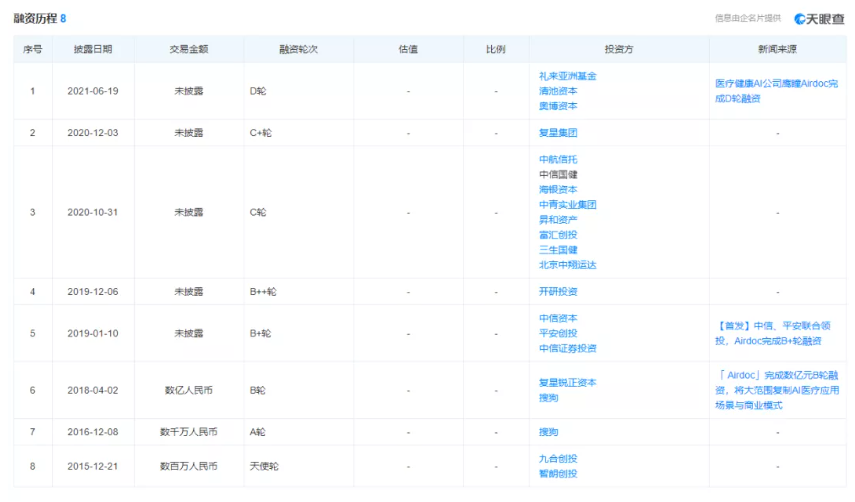
Task: Click 未披露 in the 2021-06-19 row
Action: click(x=189, y=91)
